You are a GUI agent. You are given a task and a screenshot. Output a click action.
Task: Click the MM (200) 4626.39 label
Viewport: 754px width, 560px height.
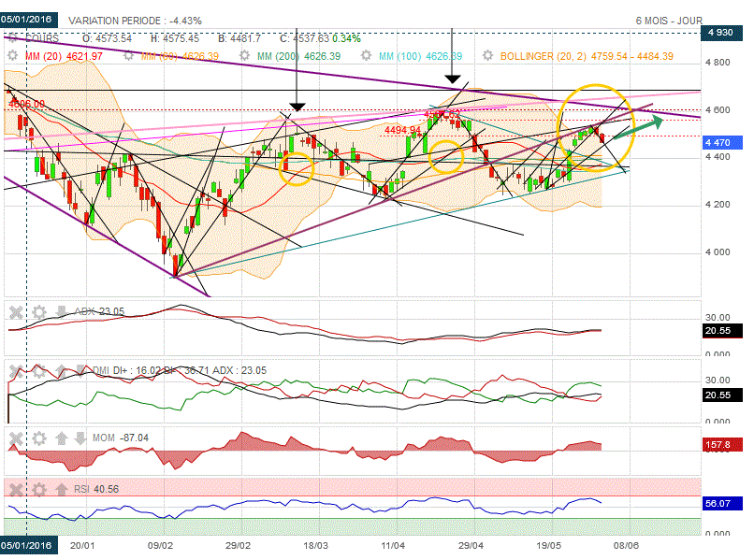(298, 56)
